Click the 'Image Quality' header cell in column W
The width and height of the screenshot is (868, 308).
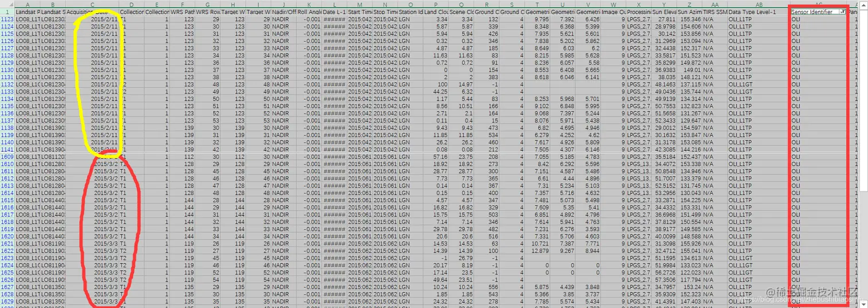click(x=613, y=11)
